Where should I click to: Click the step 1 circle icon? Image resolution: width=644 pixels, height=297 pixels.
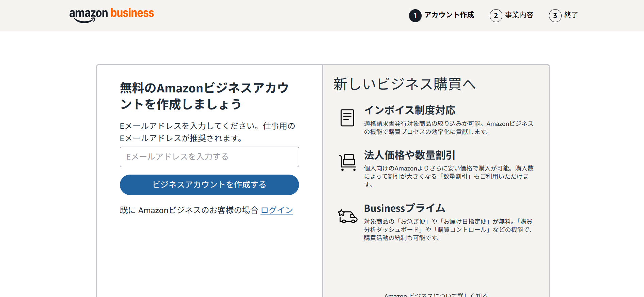[x=415, y=16]
